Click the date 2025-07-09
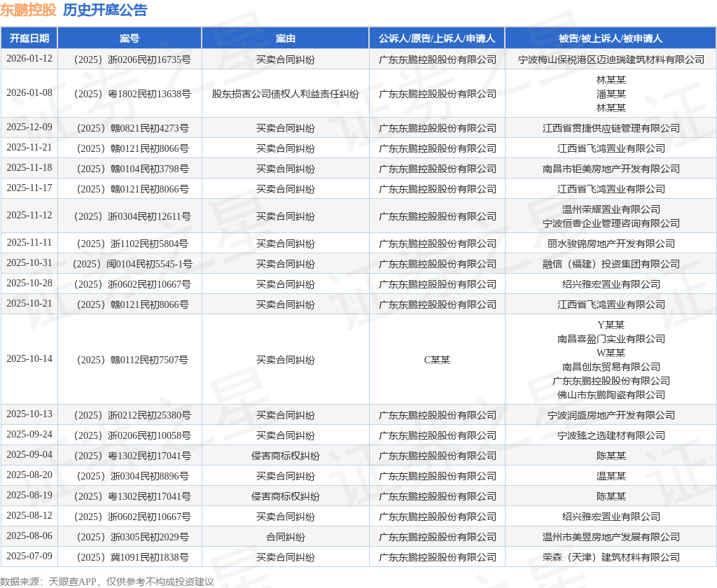The width and height of the screenshot is (717, 588). [x=29, y=556]
